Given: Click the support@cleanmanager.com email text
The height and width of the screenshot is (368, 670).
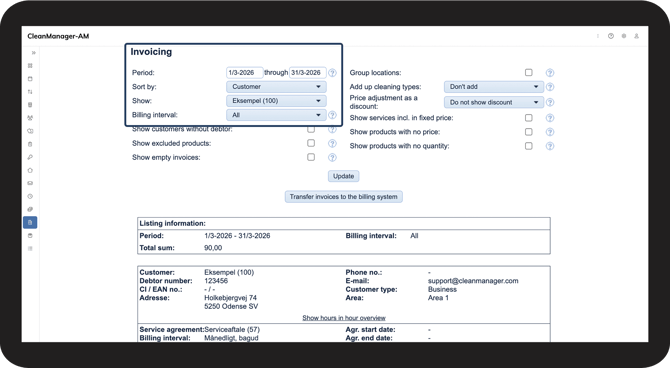Looking at the screenshot, I should 473,281.
